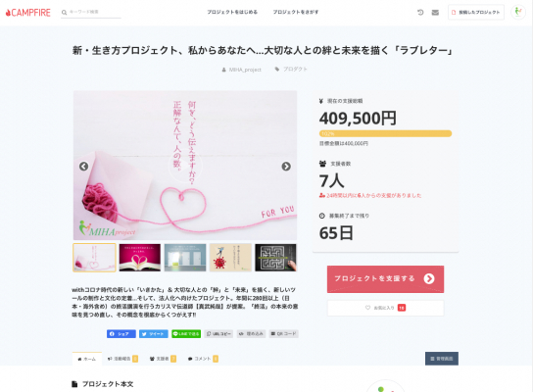The height and width of the screenshot is (392, 533).
Task: Toggle favorite with the heart button
Action: point(385,308)
